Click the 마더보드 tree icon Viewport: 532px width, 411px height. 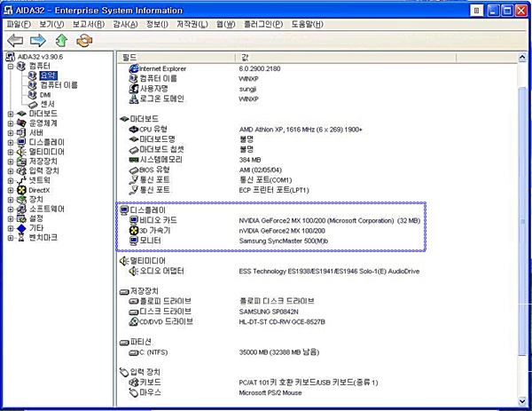click(x=21, y=114)
